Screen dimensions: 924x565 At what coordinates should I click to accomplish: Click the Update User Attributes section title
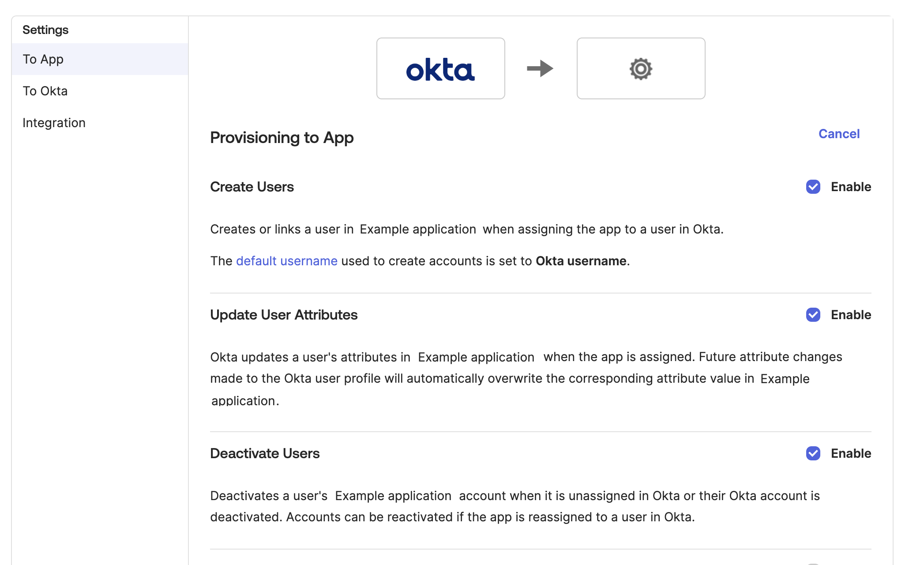(x=284, y=315)
